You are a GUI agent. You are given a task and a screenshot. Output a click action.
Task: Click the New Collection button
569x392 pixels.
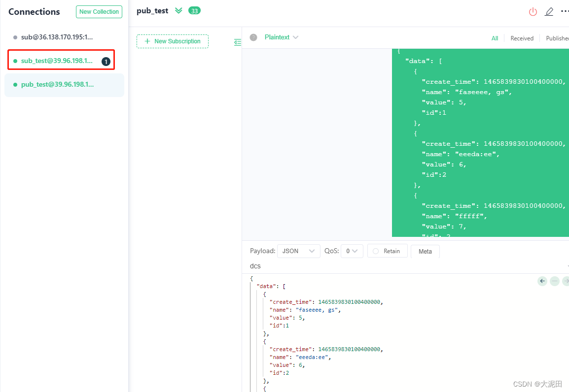point(99,12)
